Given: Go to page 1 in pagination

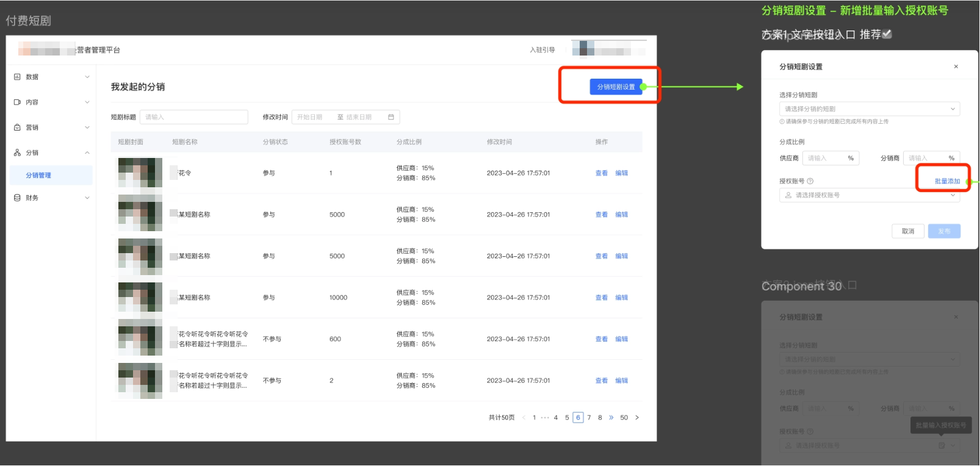Looking at the screenshot, I should tap(534, 418).
